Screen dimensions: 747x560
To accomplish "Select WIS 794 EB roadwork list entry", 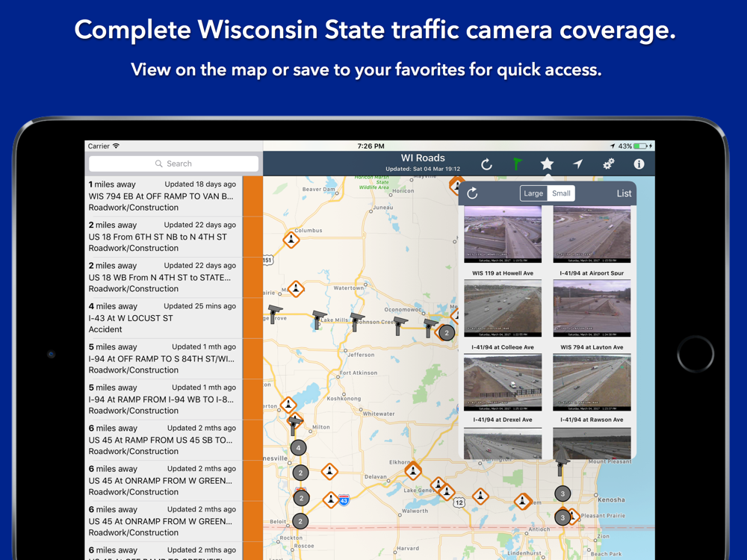I will tap(163, 196).
